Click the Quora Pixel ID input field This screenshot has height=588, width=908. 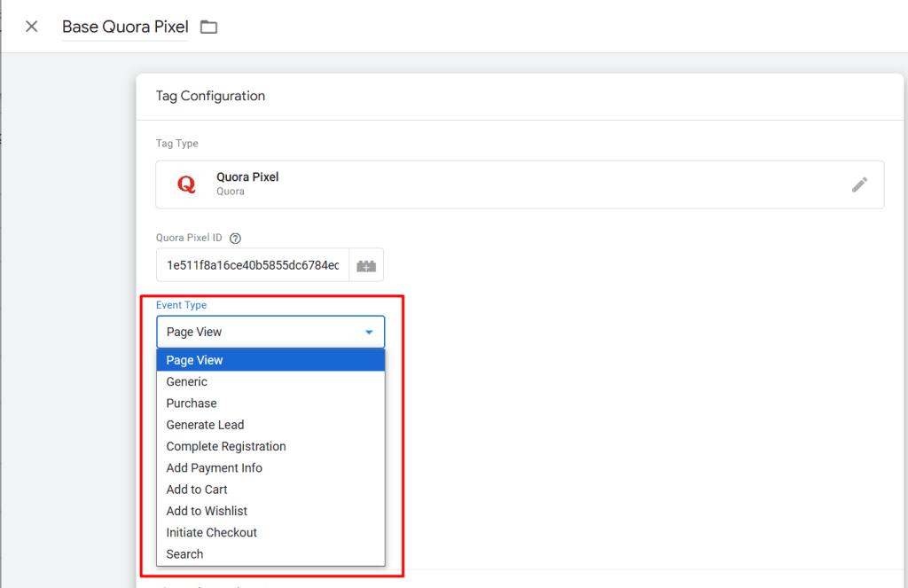pyautogui.click(x=253, y=265)
